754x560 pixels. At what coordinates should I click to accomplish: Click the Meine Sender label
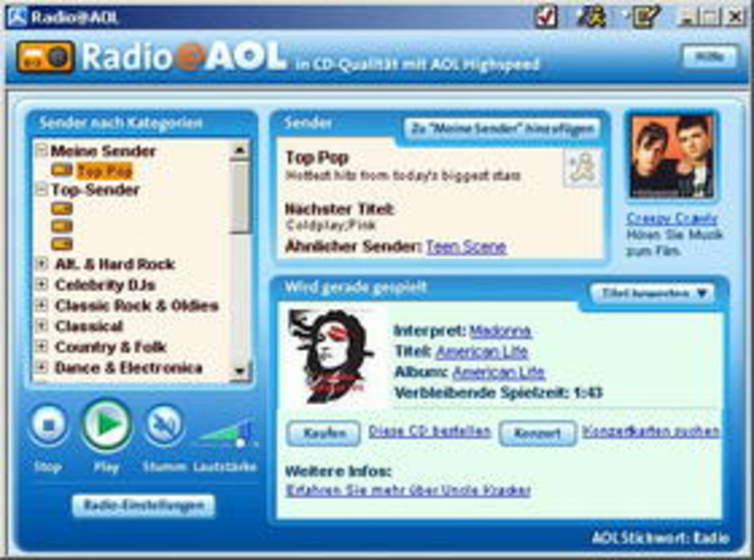(x=103, y=151)
